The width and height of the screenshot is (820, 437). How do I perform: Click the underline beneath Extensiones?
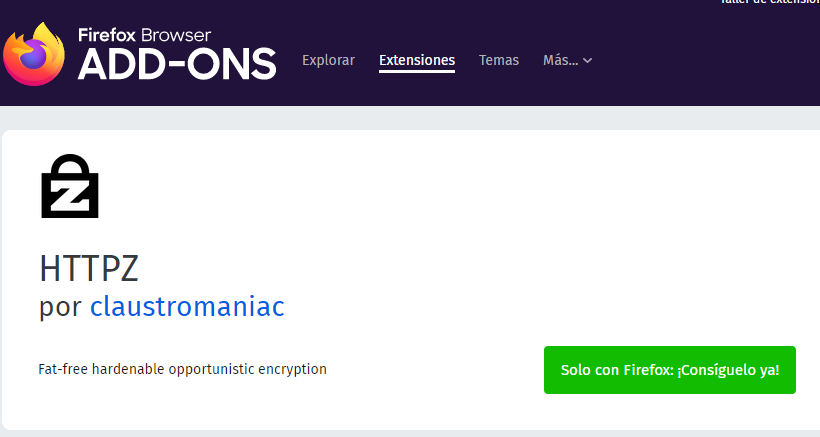(x=417, y=71)
